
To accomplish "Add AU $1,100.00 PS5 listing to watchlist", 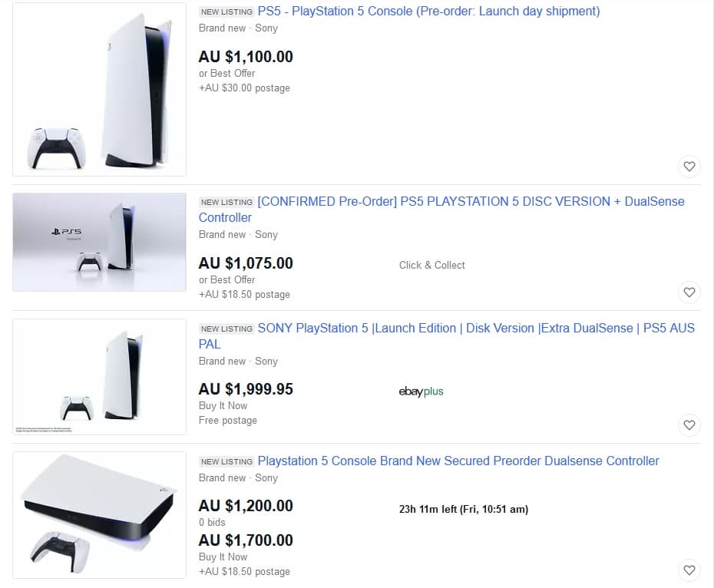I will pos(689,166).
